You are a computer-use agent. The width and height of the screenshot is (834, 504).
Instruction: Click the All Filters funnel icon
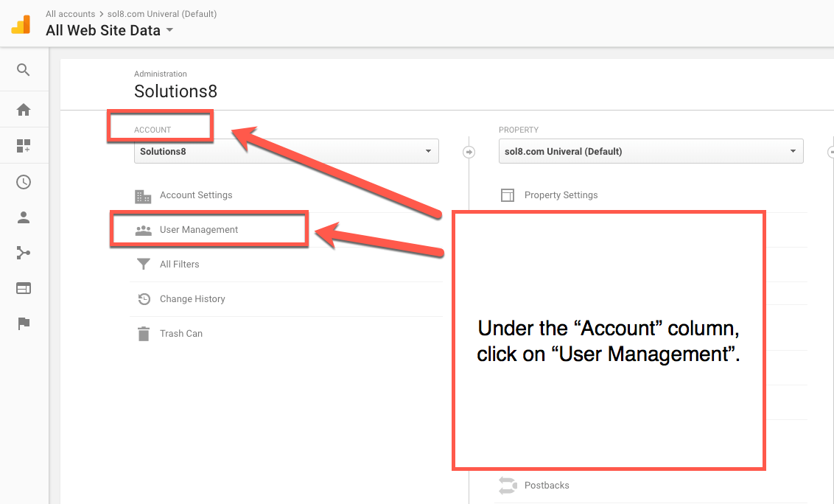pyautogui.click(x=144, y=265)
